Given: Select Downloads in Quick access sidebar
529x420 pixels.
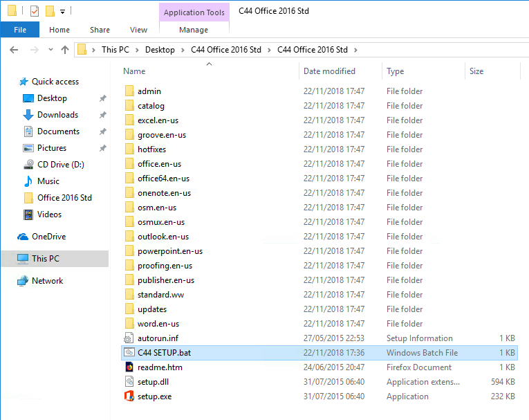Looking at the screenshot, I should (57, 115).
